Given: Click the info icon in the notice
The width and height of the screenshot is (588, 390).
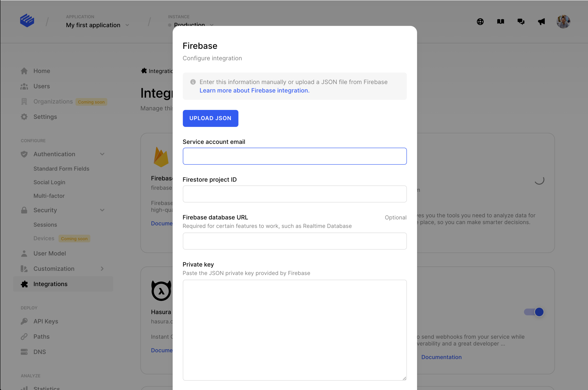Looking at the screenshot, I should tap(193, 82).
